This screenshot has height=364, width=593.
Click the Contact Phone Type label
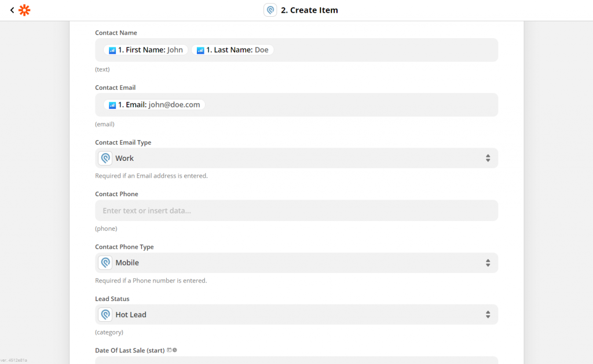coord(125,247)
